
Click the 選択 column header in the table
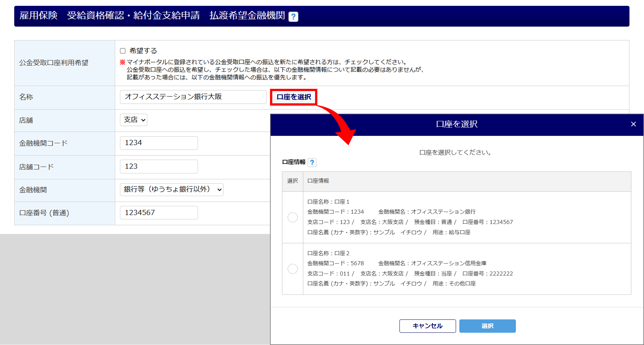point(292,181)
